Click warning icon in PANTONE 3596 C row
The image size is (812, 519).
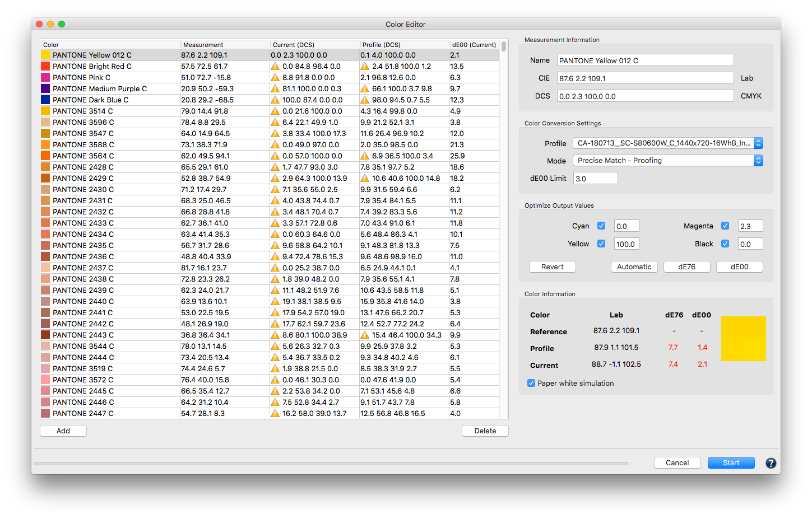(275, 122)
